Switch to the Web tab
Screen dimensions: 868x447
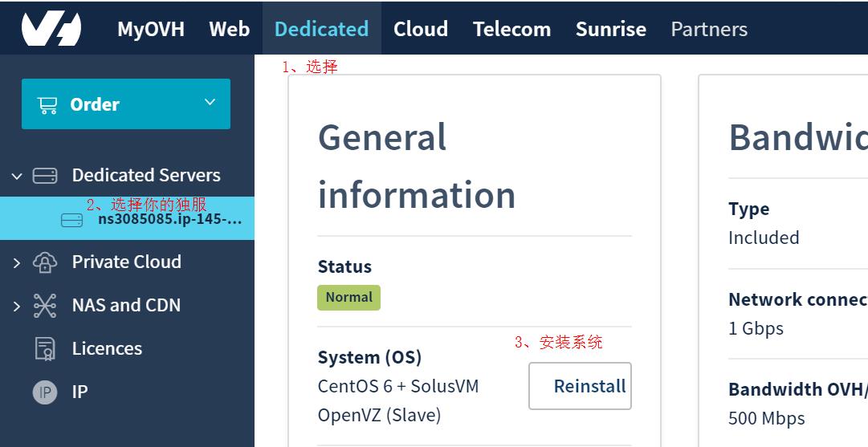[229, 29]
